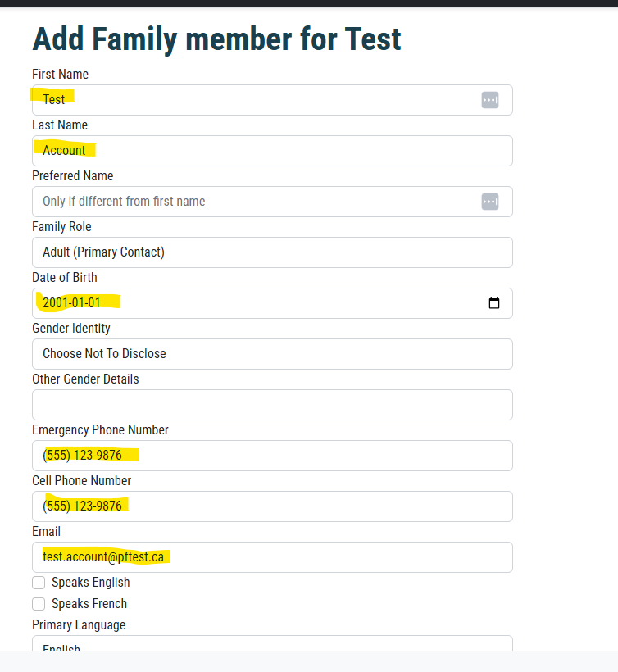Click the password manager icon in First Name
Viewport: 618px width, 672px height.
coord(490,100)
